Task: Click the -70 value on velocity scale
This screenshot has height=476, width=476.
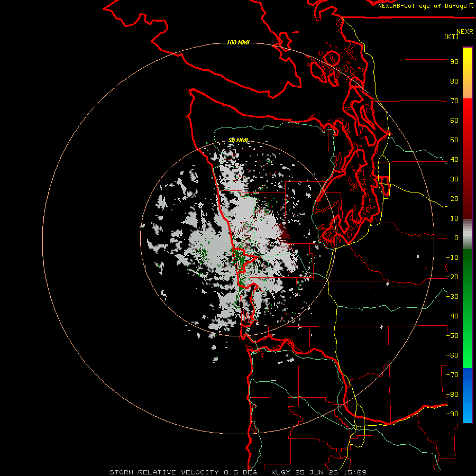Action: tap(452, 375)
